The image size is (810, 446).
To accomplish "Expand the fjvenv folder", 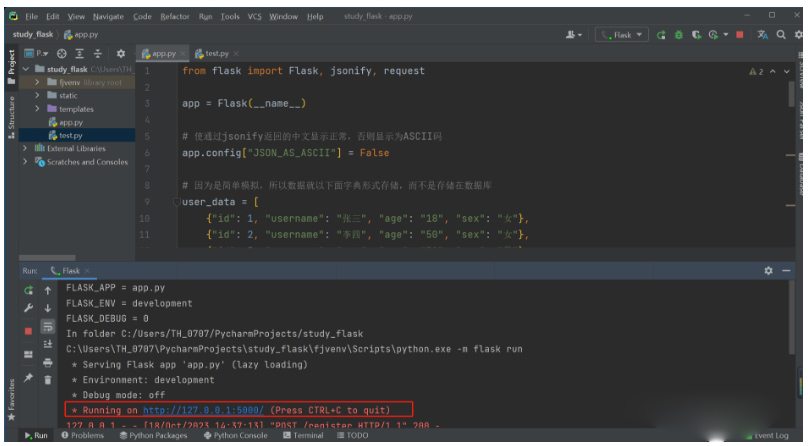I will [37, 82].
